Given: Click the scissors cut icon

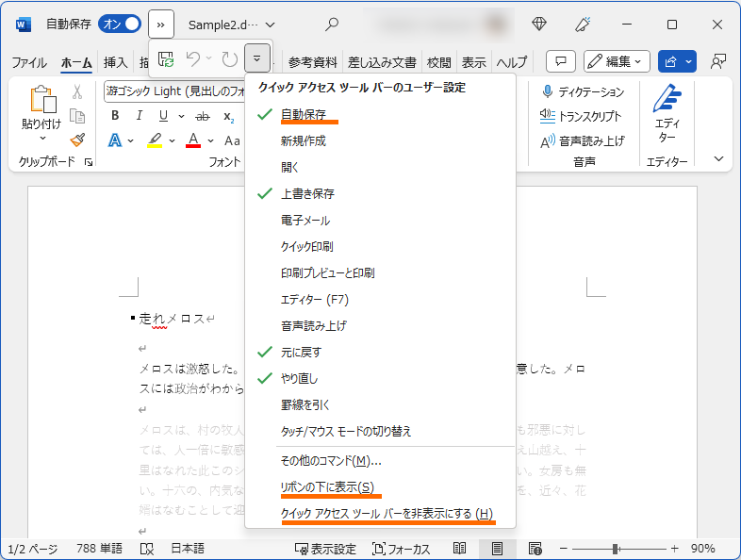Looking at the screenshot, I should click(x=77, y=91).
